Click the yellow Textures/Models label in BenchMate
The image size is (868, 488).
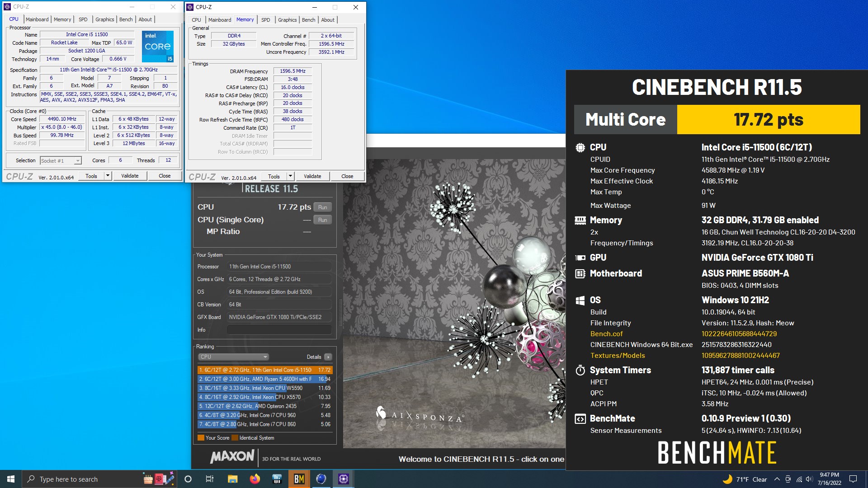(618, 356)
